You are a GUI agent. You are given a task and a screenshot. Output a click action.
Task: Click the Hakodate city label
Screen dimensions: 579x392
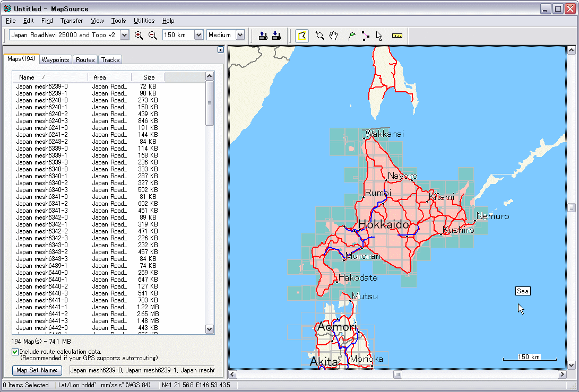tap(358, 277)
